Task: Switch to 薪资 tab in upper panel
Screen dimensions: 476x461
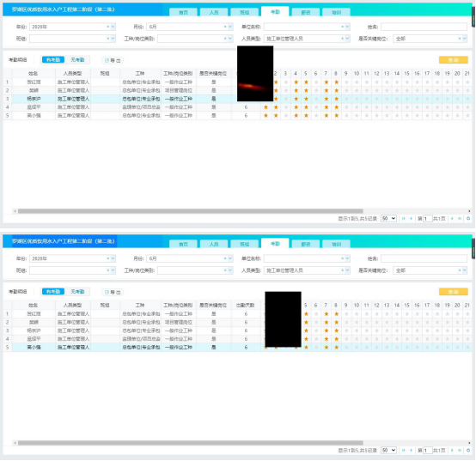Action: click(x=306, y=12)
